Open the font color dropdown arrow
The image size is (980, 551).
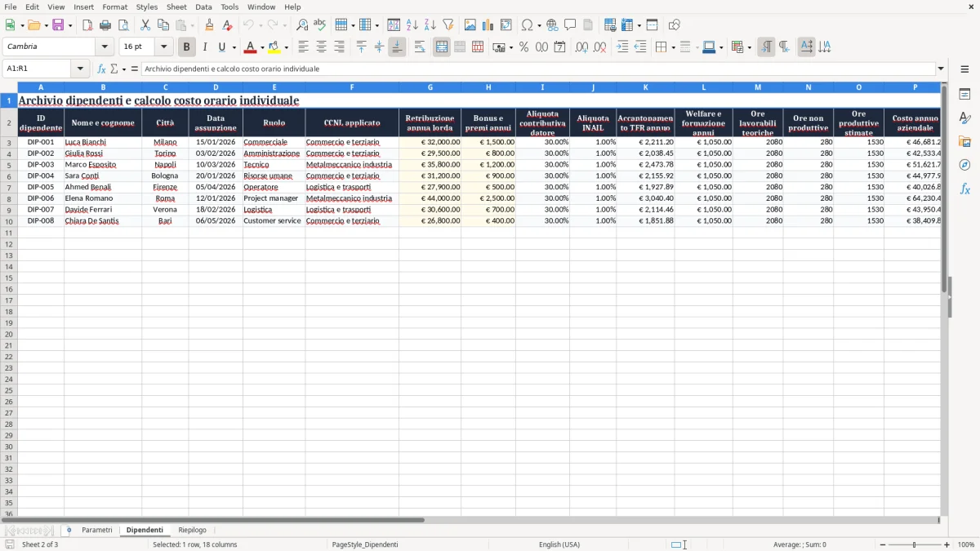(x=262, y=47)
